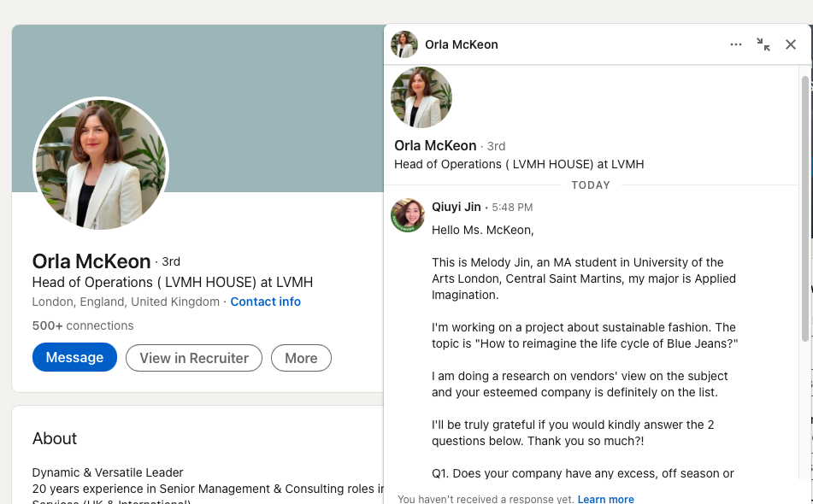Click the profile name heading Orla McKeon
The height and width of the screenshot is (504, 813).
tap(91, 261)
